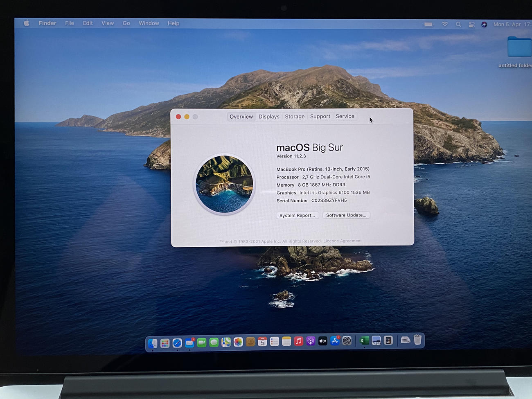
Task: Click the serial number C02S39ZYFVH5
Action: point(329,201)
